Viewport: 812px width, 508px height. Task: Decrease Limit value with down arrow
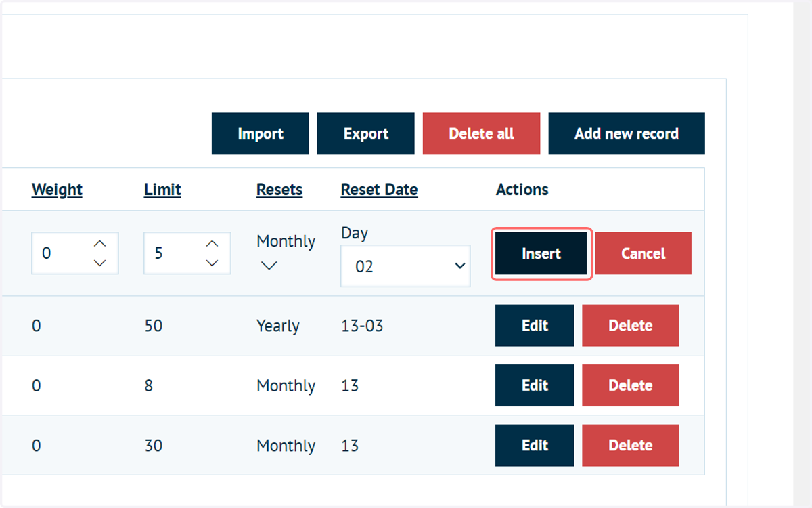(x=212, y=263)
